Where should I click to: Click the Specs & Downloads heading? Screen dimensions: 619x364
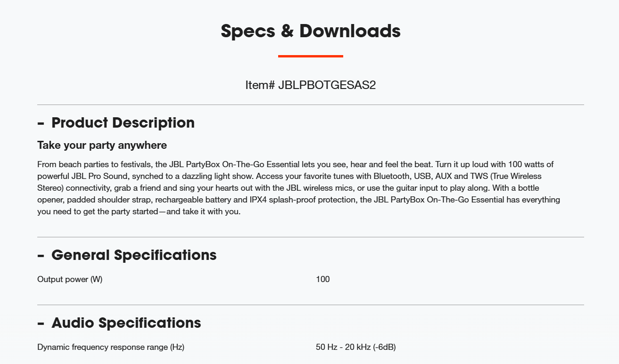(x=311, y=31)
